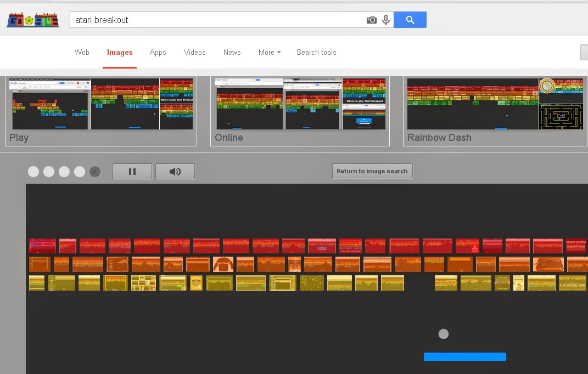Click the atari breakout search field
588x374 pixels.
coord(217,20)
